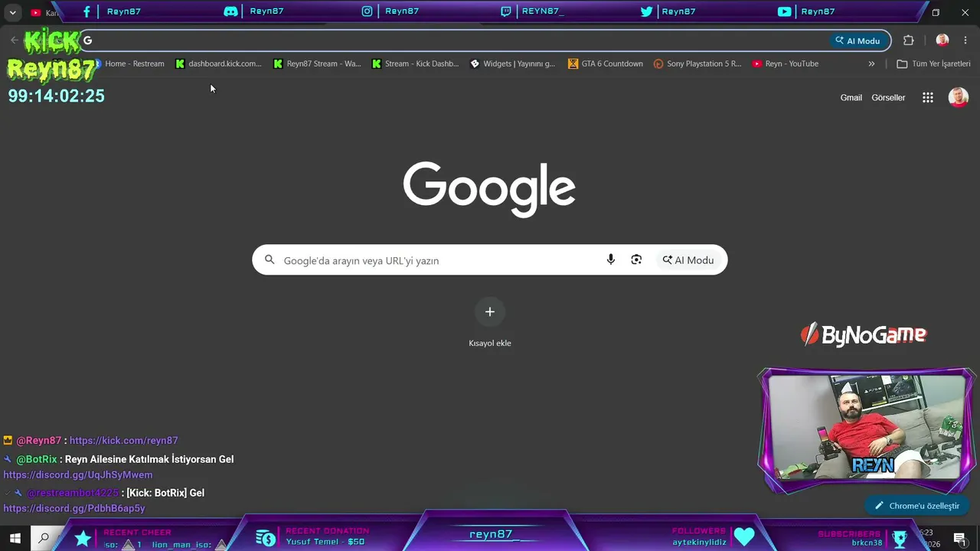Click the Google logo
The image size is (980, 551).
click(x=490, y=189)
